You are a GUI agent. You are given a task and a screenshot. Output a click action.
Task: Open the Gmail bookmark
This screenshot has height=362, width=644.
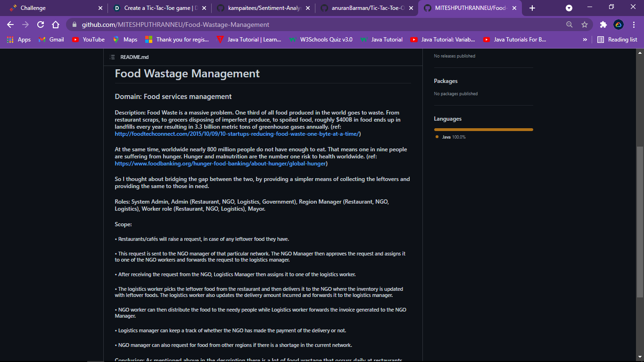pyautogui.click(x=51, y=40)
